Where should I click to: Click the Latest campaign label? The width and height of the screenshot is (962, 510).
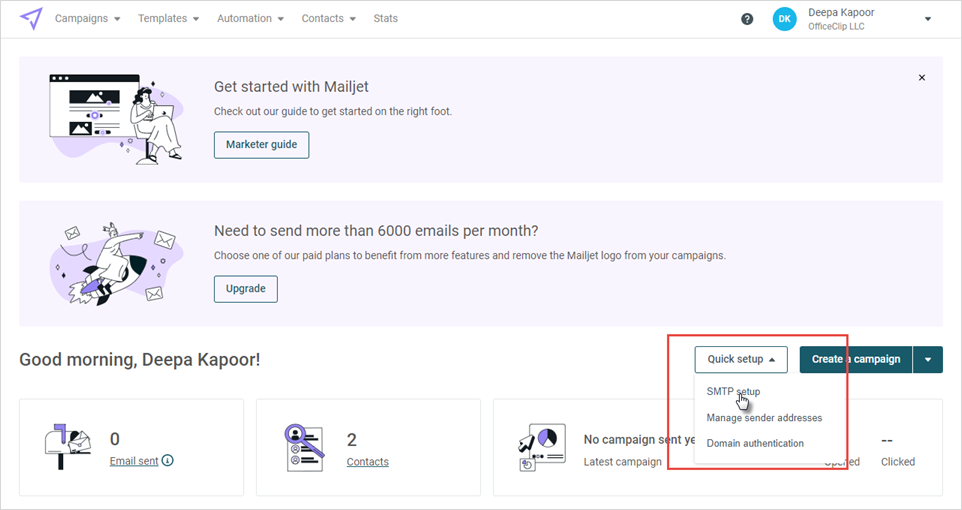point(623,462)
